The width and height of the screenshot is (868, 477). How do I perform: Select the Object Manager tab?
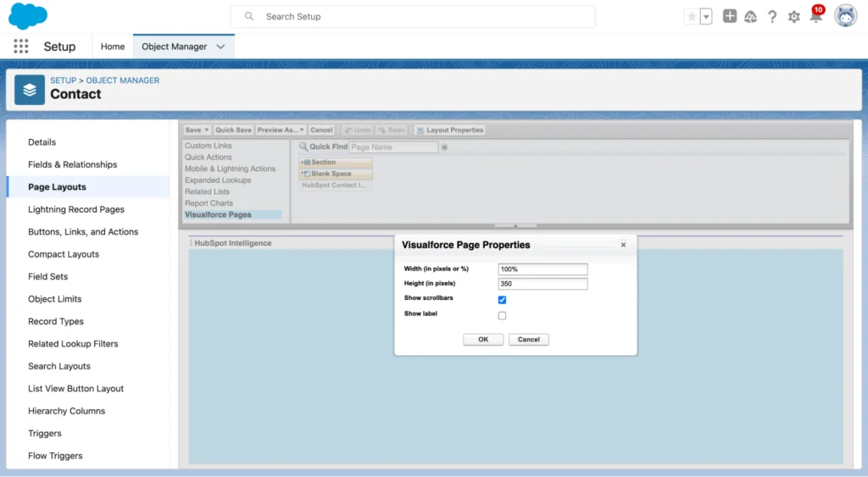coord(175,47)
